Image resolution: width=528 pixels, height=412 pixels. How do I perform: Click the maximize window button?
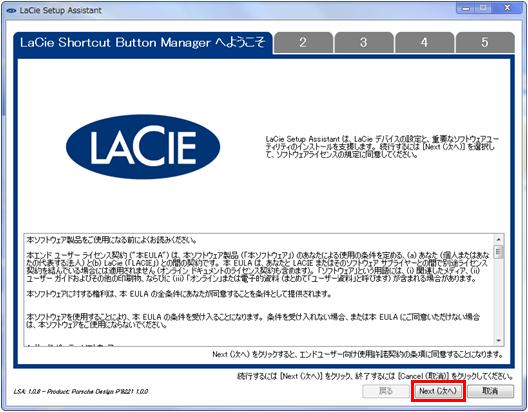[x=484, y=9]
